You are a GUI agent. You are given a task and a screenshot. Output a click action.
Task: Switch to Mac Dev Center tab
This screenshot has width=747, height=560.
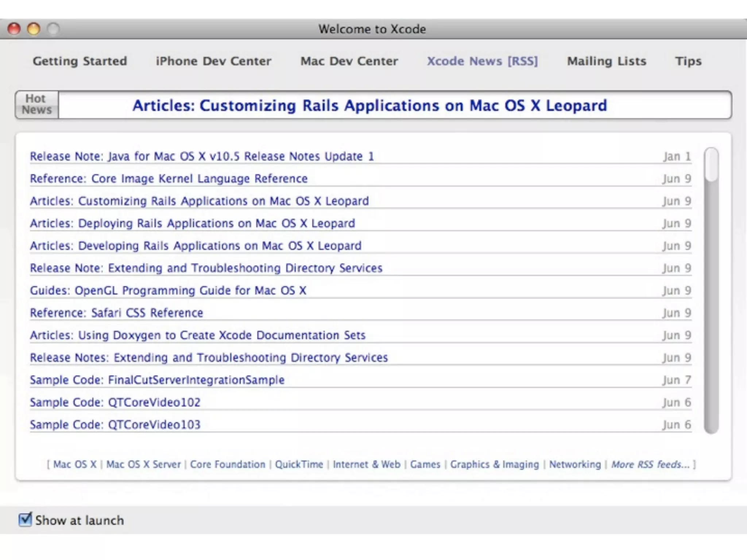point(349,61)
